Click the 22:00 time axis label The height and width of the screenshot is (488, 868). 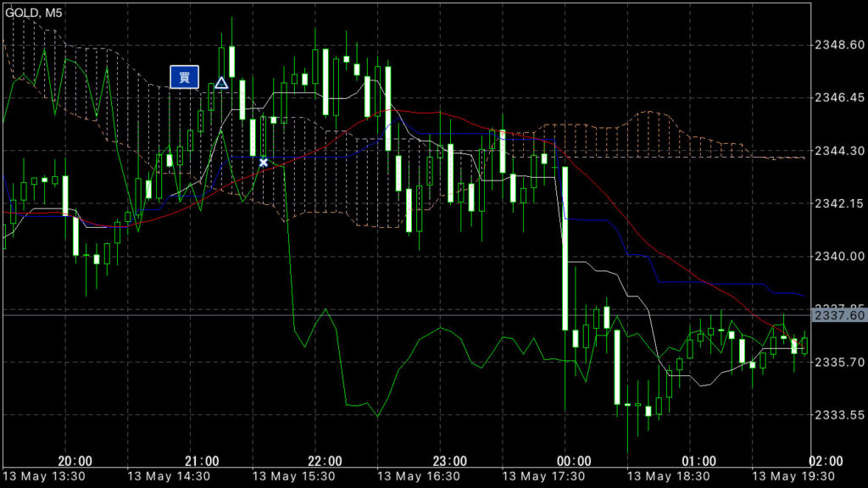pyautogui.click(x=325, y=461)
